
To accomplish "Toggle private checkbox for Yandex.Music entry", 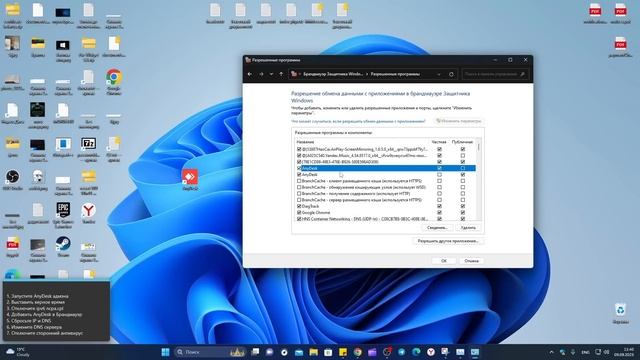I will point(439,156).
